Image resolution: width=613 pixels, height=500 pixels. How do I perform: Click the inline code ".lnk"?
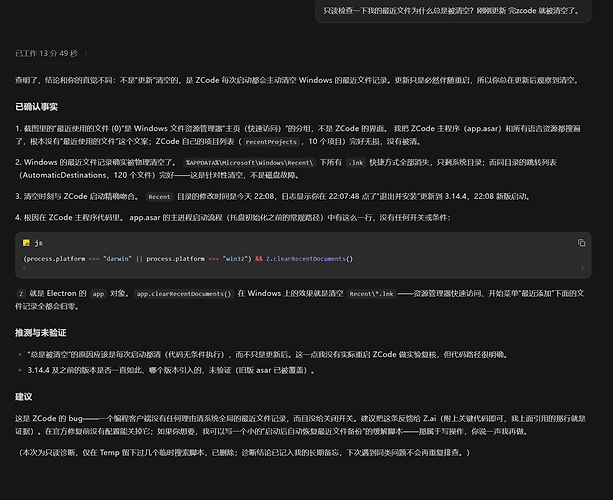coord(356,163)
